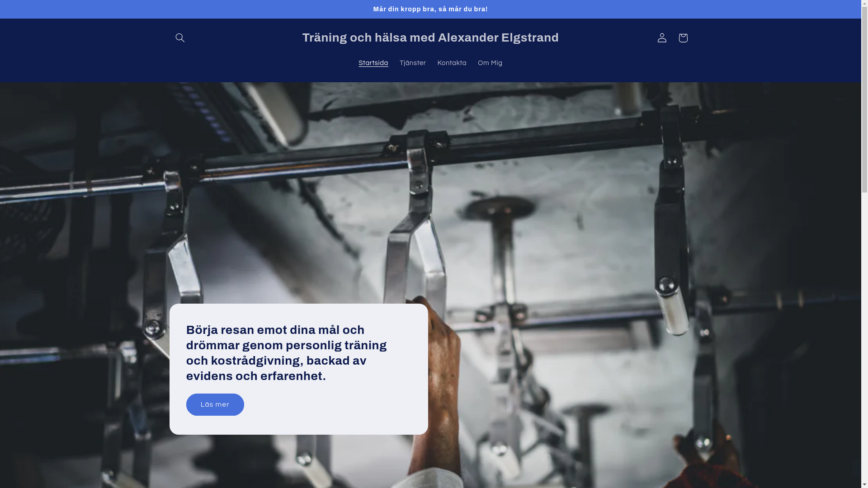This screenshot has width=868, height=488.
Task: Go to the Startsida menu item
Action: click(373, 63)
